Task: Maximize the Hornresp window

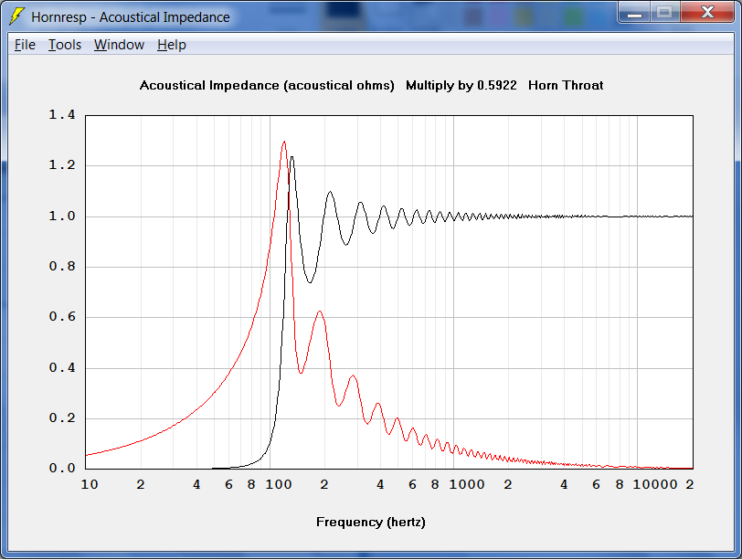Action: pos(665,13)
